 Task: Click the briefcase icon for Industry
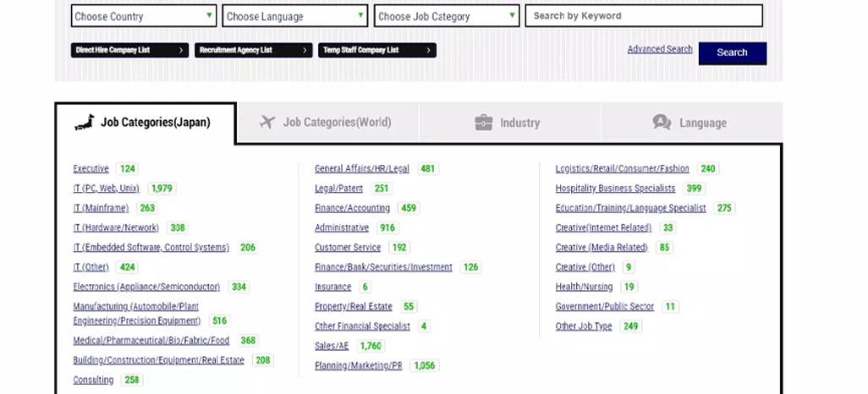[x=483, y=123]
